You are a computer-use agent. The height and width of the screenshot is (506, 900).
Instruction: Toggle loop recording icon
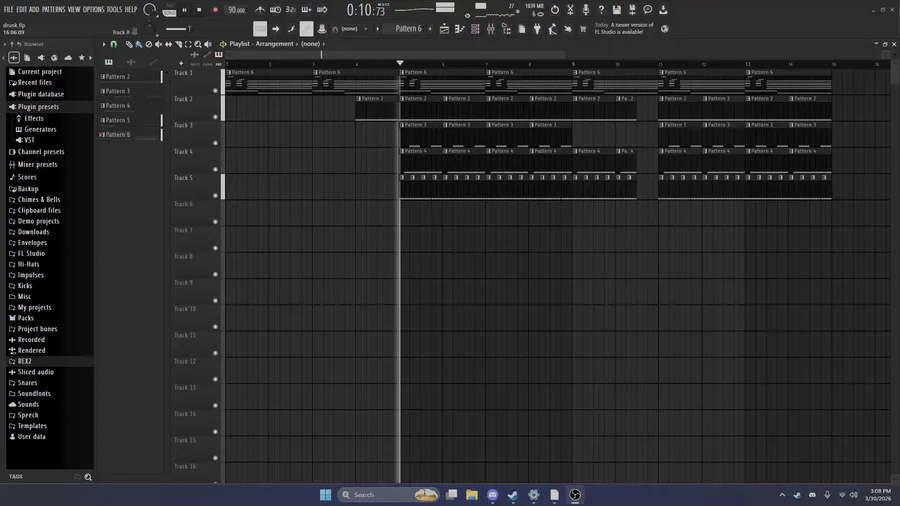(322, 10)
